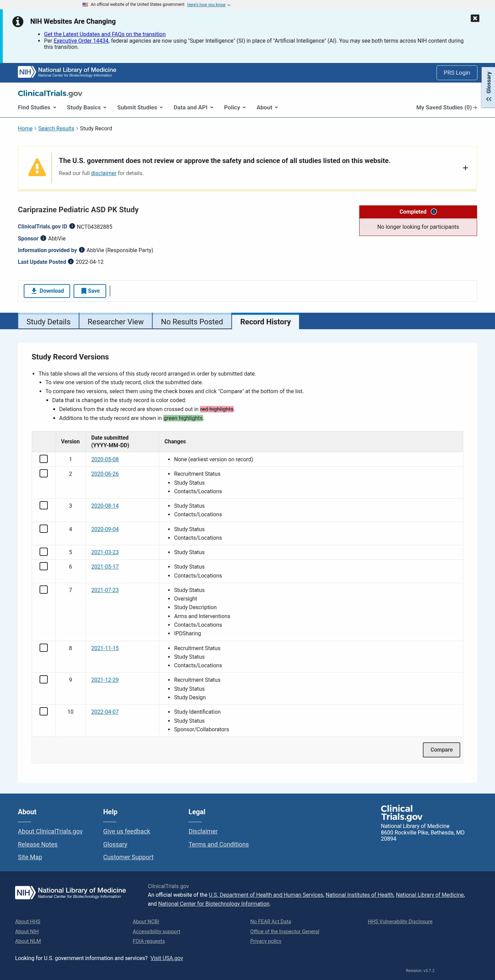Open the Find Studies dropdown menu
495x980 pixels.
click(x=37, y=107)
